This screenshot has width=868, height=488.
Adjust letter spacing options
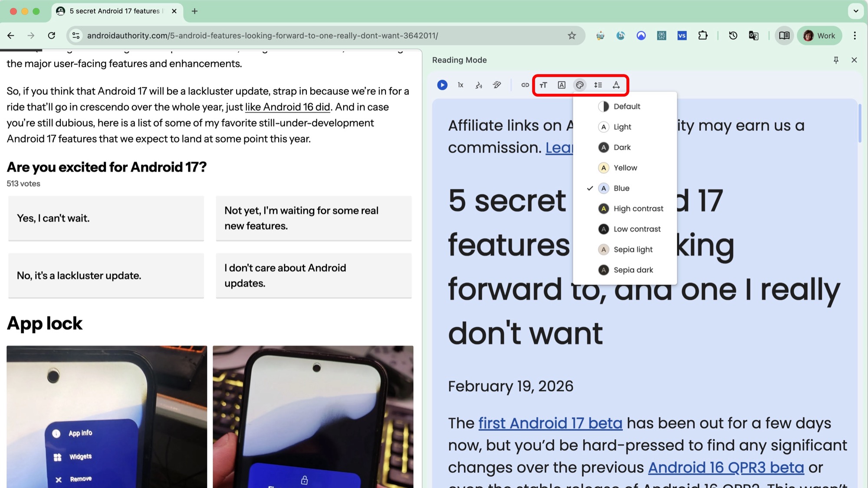point(616,85)
